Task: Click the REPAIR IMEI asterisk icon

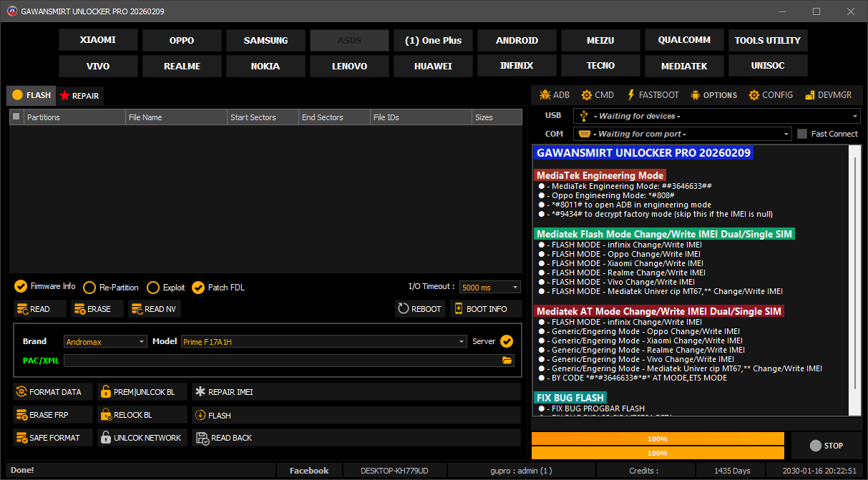Action: click(200, 392)
